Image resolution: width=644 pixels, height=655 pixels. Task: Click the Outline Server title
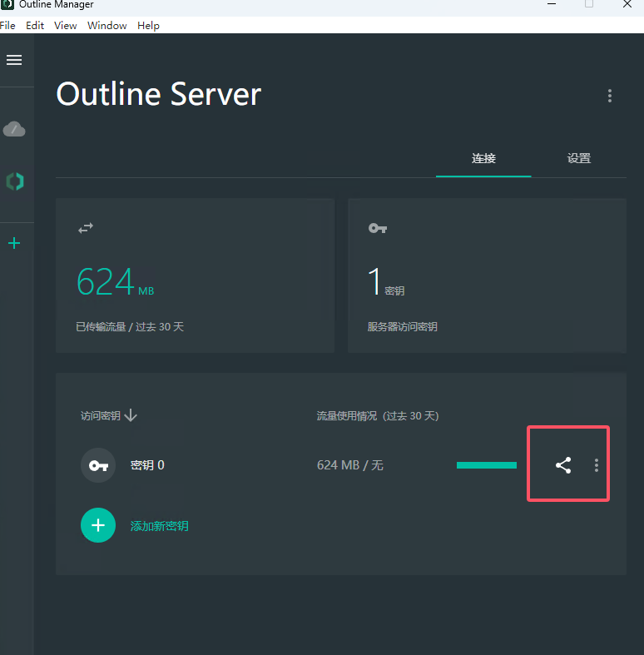(159, 94)
